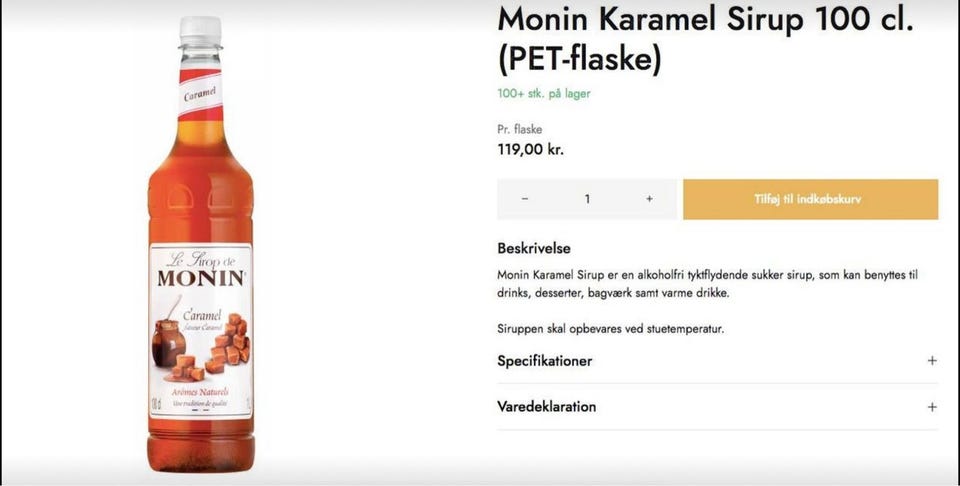Viewport: 960px width, 486px height.
Task: Click the alkoholfri syrup description paragraph
Action: pyautogui.click(x=707, y=283)
